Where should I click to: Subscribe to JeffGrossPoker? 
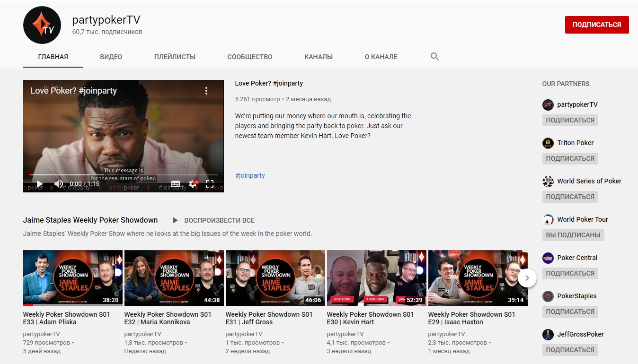pos(570,350)
